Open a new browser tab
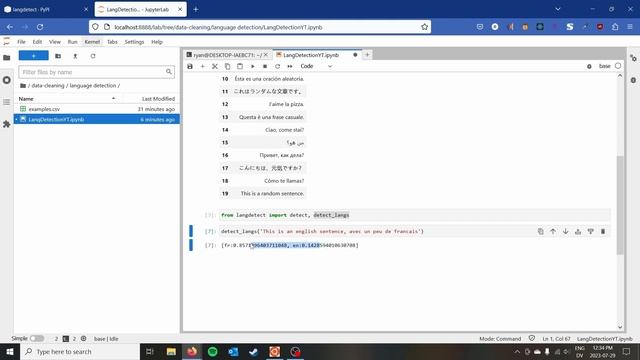The width and height of the screenshot is (640, 360). (196, 9)
